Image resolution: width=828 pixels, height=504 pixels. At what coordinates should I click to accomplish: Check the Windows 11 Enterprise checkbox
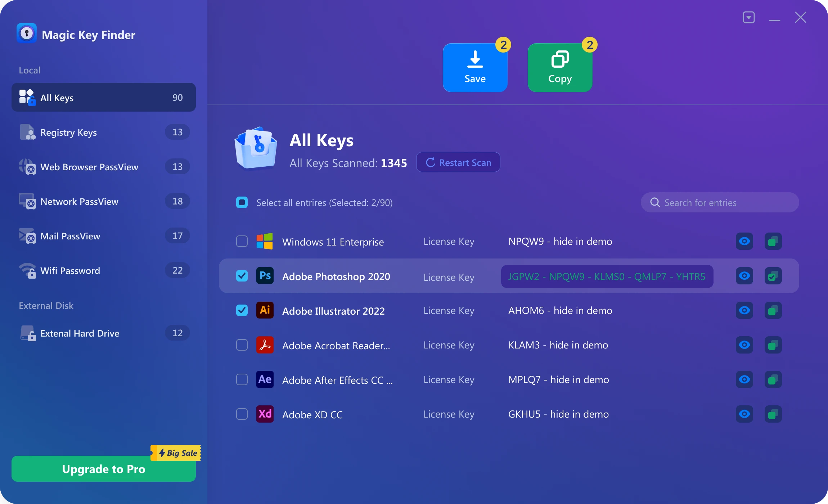[242, 241]
